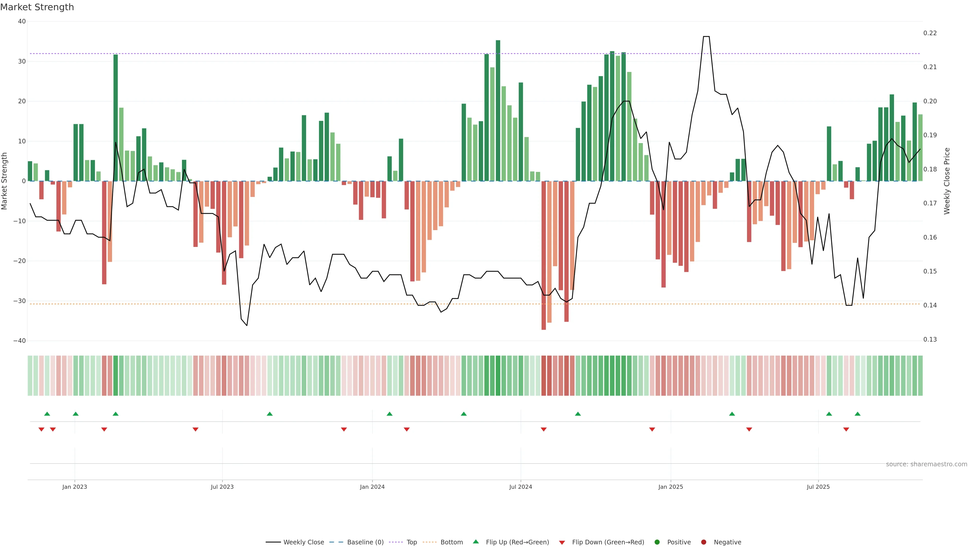
Task: Click the Jul 2024 x-axis label
Action: coord(520,487)
